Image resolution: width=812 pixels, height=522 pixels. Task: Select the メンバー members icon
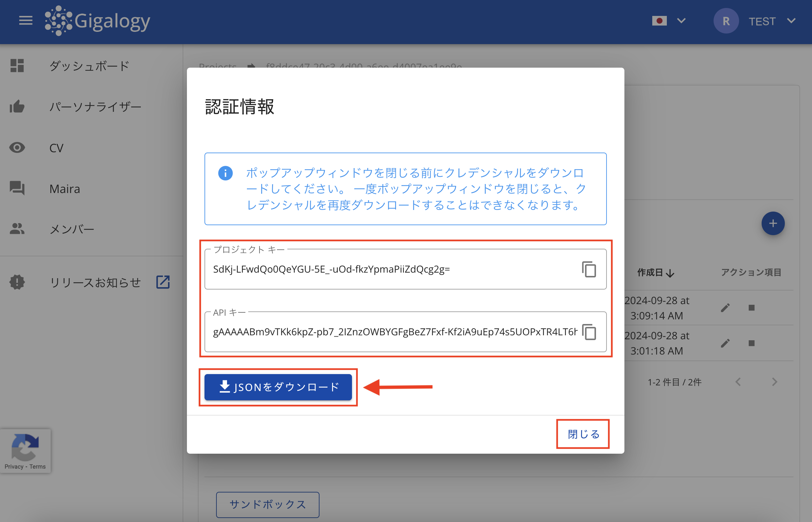17,229
